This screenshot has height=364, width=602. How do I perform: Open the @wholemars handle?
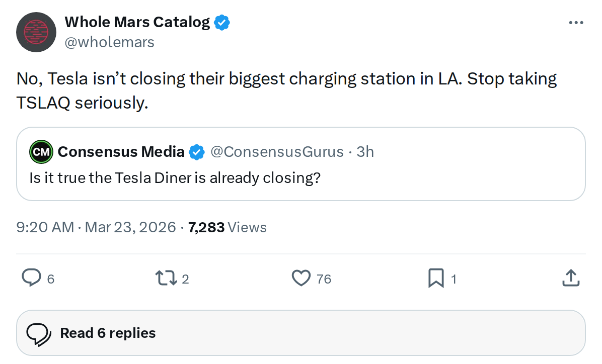click(111, 42)
